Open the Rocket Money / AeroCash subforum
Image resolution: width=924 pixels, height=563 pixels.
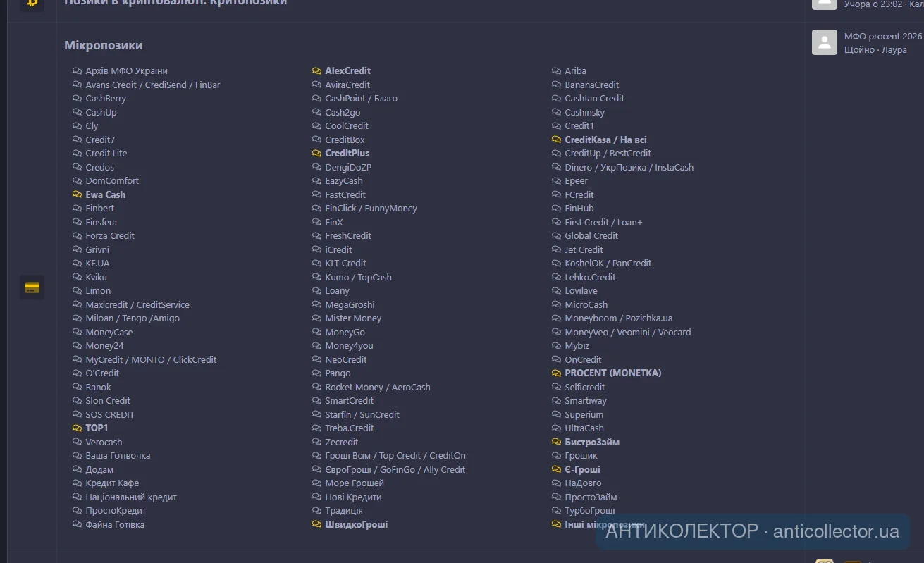[378, 388]
